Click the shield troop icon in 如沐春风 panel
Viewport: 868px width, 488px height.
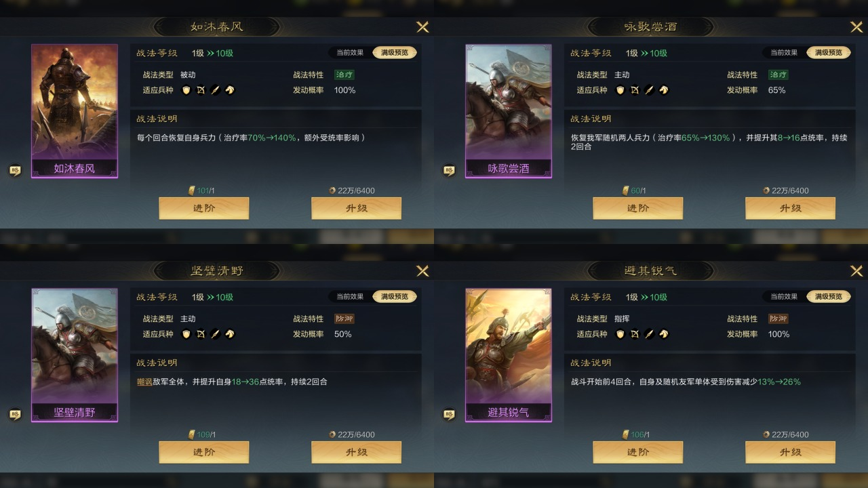tap(186, 90)
